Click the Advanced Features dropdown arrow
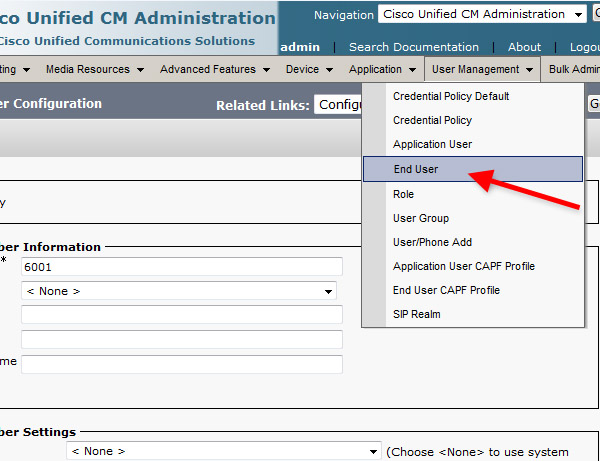Image resolution: width=600 pixels, height=461 pixels. coord(266,70)
